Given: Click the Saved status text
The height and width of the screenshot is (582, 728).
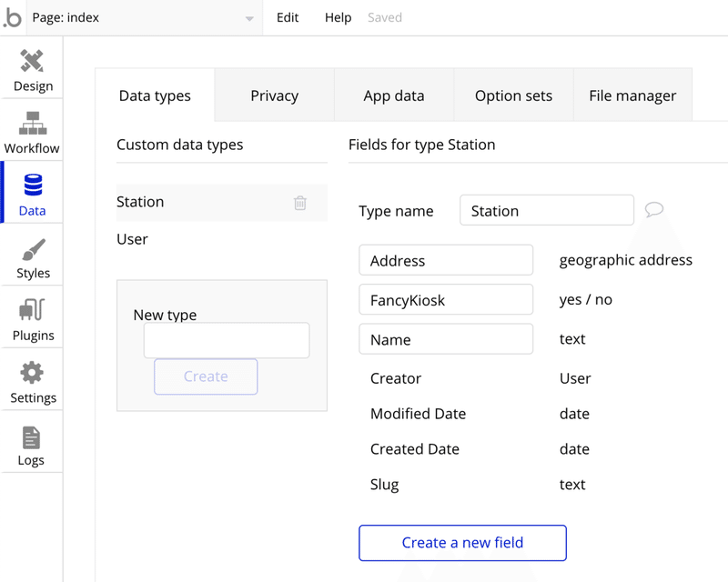Looking at the screenshot, I should [x=385, y=17].
